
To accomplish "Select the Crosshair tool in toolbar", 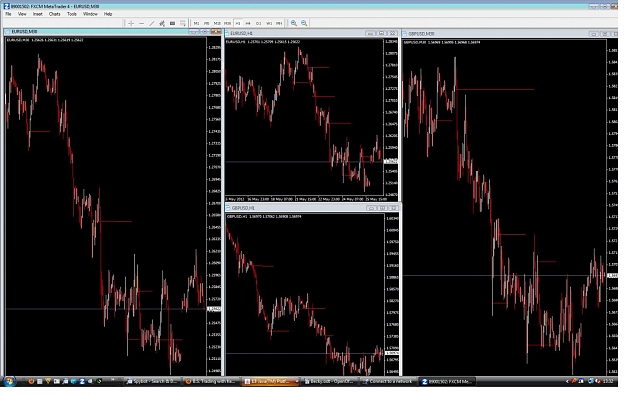I will point(131,23).
